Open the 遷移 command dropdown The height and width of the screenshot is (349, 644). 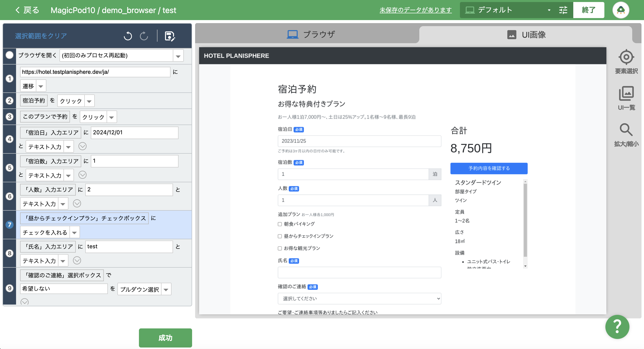click(41, 86)
